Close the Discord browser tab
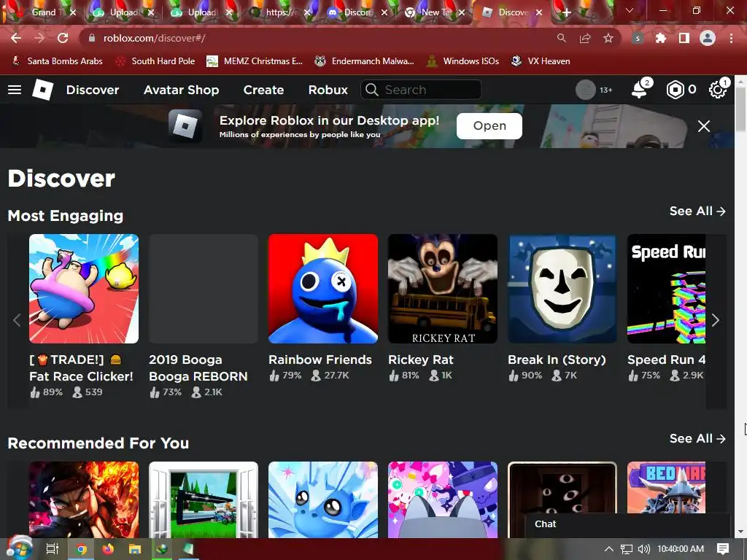This screenshot has height=560, width=747. tap(384, 13)
